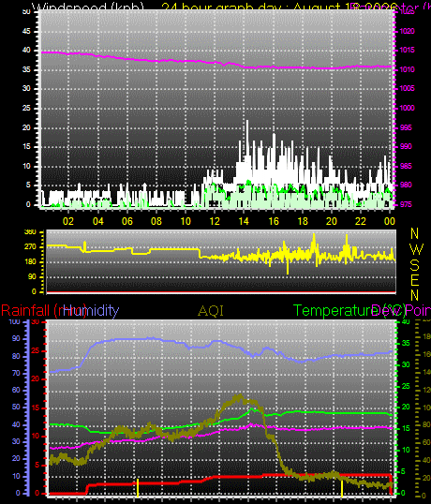
Task: Click the 45 value on windspeed axis
Action: (26, 31)
